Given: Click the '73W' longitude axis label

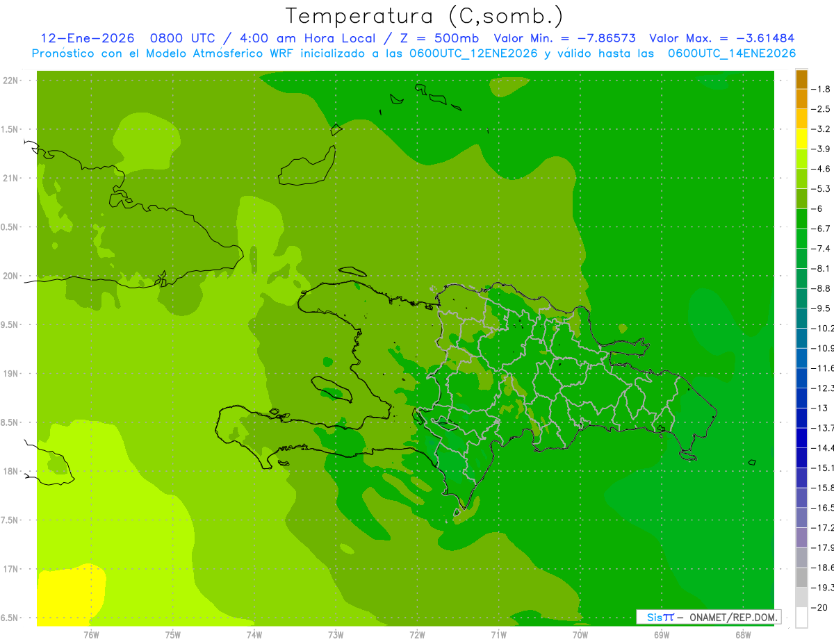Looking at the screenshot, I should (x=336, y=635).
